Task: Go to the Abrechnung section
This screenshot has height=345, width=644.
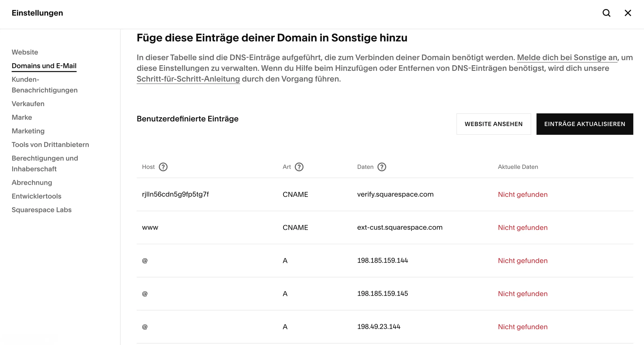Action: coord(31,182)
